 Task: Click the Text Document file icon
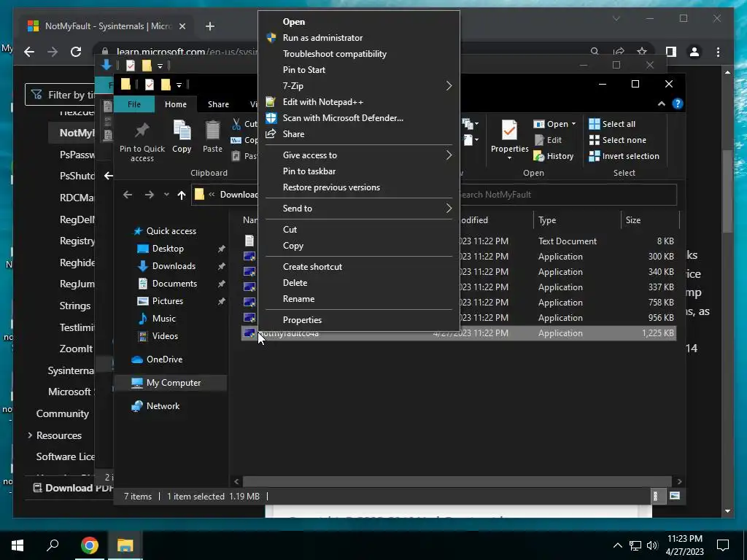tap(249, 241)
